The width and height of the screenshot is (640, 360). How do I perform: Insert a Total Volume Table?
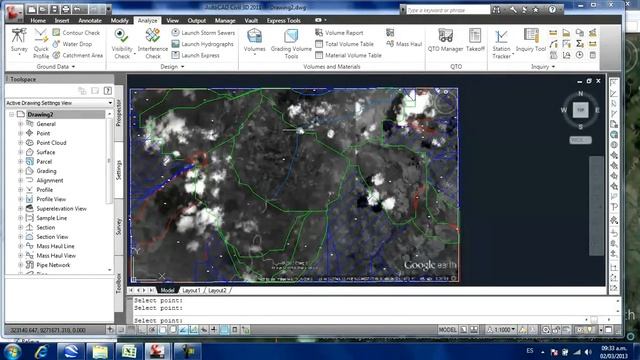coord(344,44)
